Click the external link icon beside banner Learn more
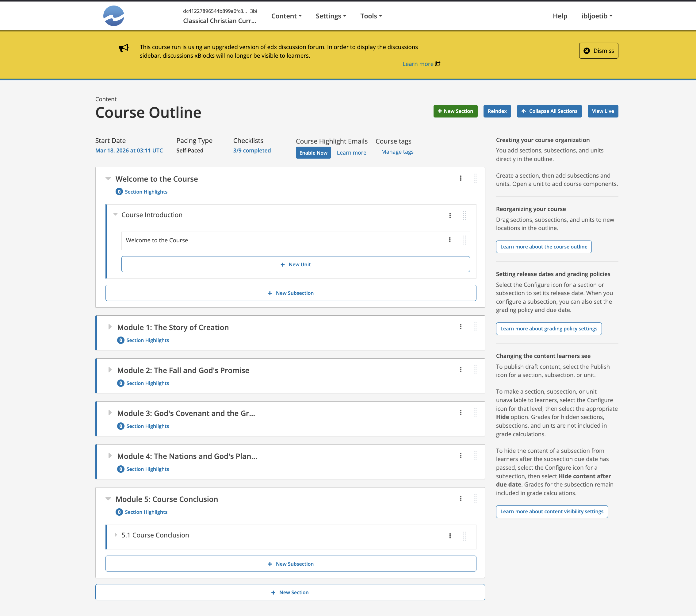 [x=438, y=64]
